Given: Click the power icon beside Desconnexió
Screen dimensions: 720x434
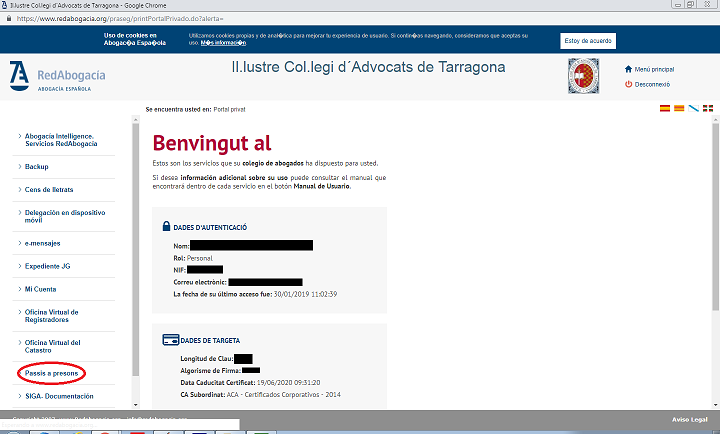Looking at the screenshot, I should [628, 84].
